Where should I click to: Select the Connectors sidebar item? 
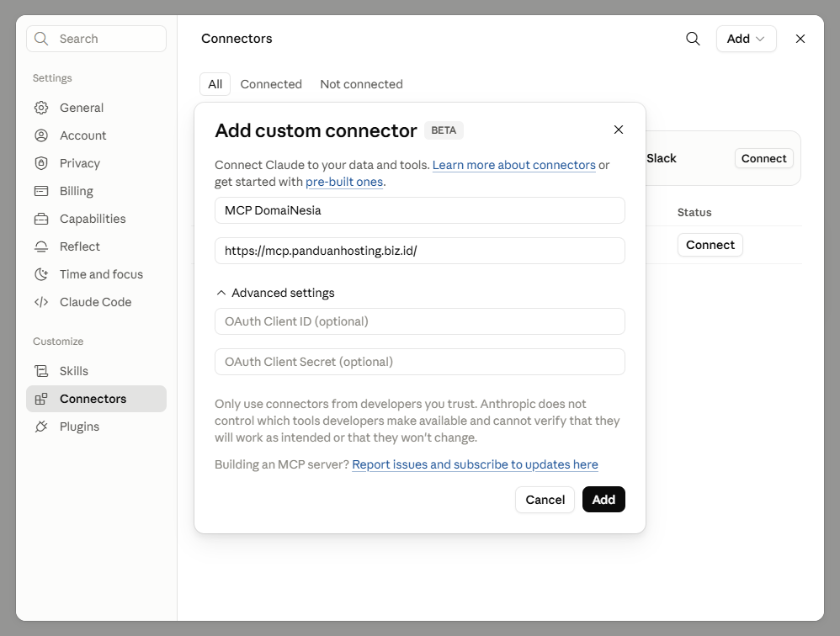point(97,399)
